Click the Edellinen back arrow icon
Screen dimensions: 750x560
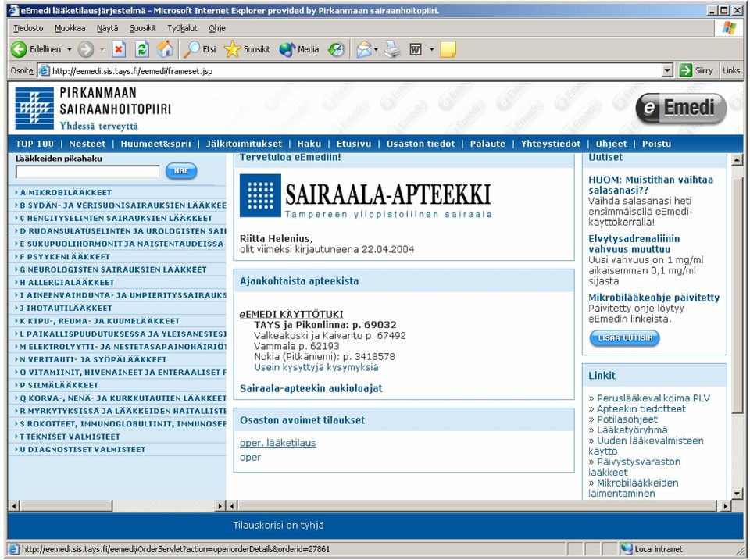click(19, 48)
